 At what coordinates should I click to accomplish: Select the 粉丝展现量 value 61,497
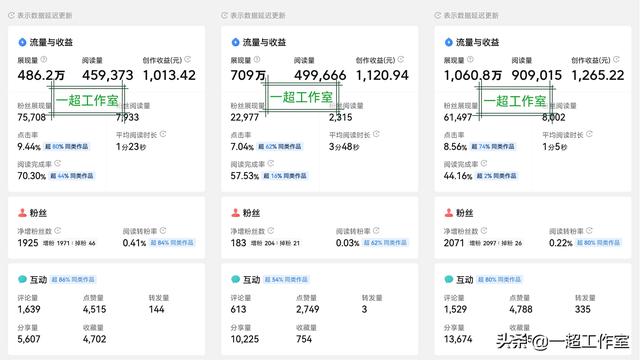pos(458,118)
